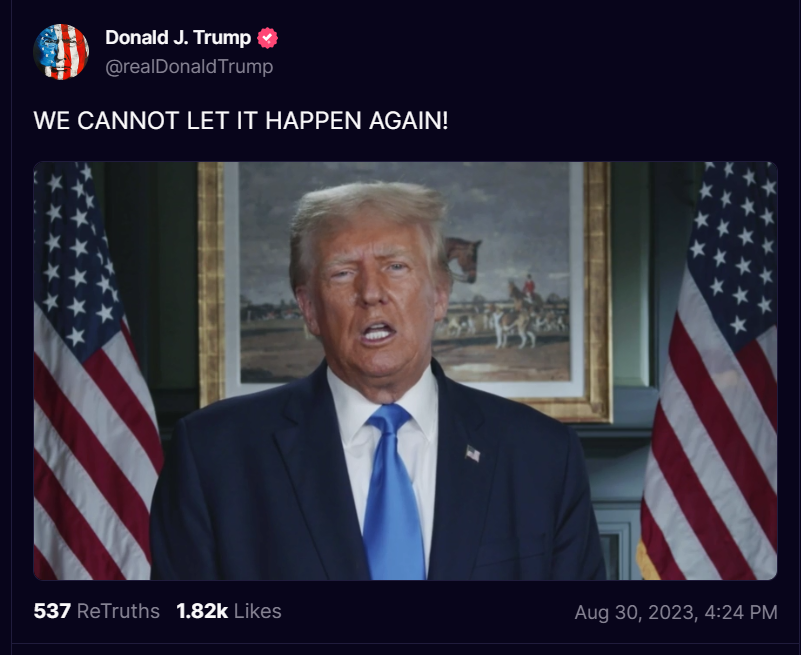Screen dimensions: 801x655
Task: Click the 537 ReTruths count number
Action: pos(52,611)
